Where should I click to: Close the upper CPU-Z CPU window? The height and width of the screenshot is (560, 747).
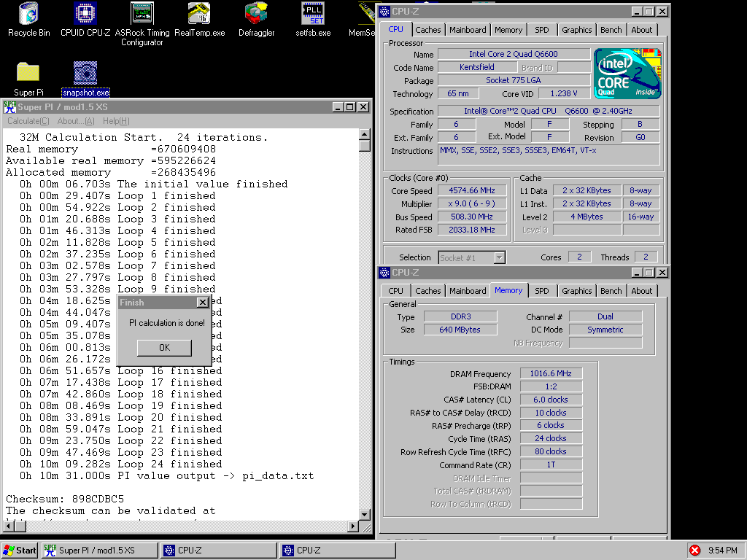point(662,12)
